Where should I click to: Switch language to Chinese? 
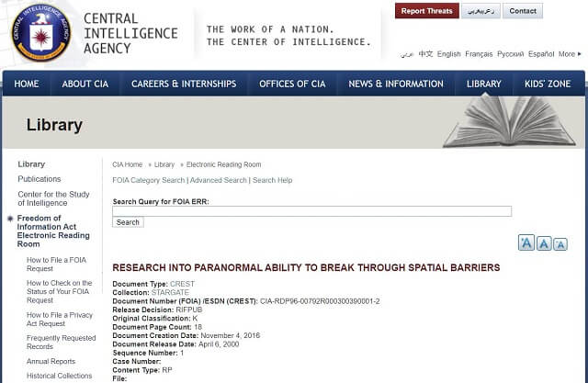pos(425,54)
